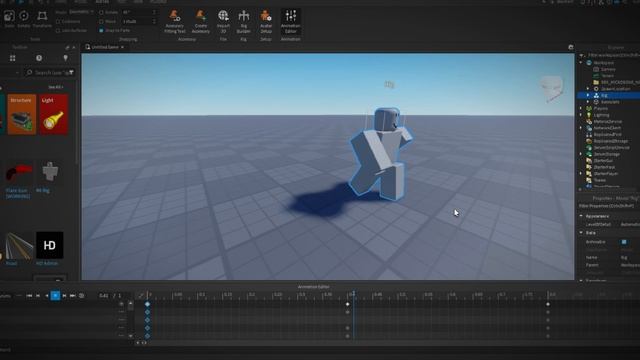Toggle the Move snapping checkbox
Viewport: 640px width, 360px height.
click(101, 22)
